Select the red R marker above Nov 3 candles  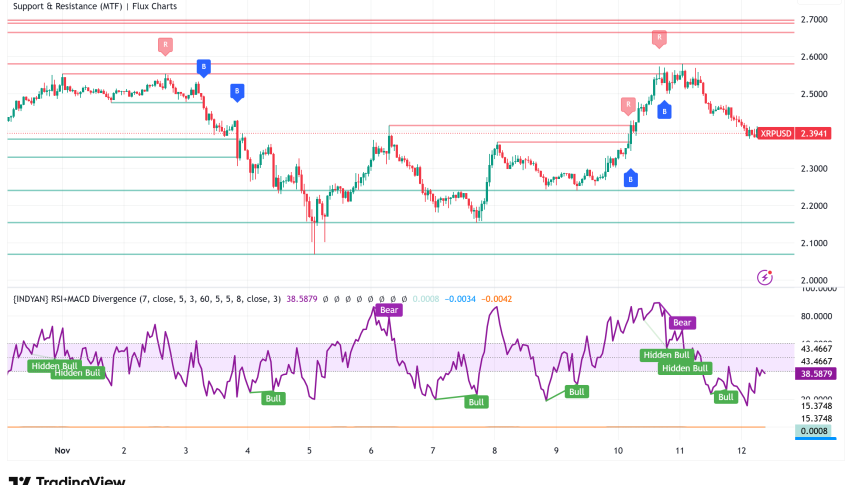coord(165,45)
